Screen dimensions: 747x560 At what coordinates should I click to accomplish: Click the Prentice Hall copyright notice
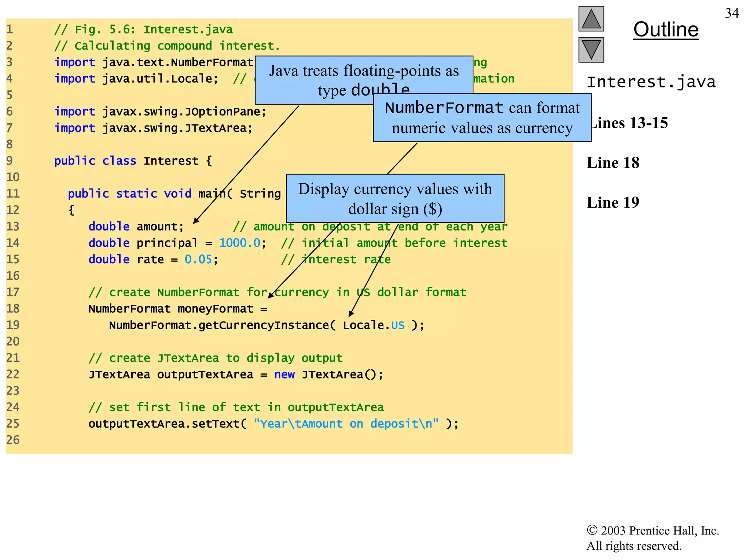tap(652, 538)
